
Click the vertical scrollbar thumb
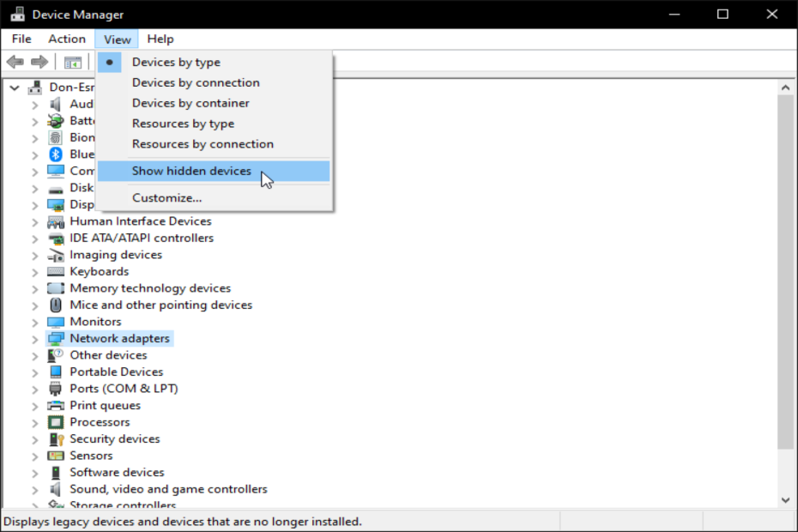(x=785, y=272)
